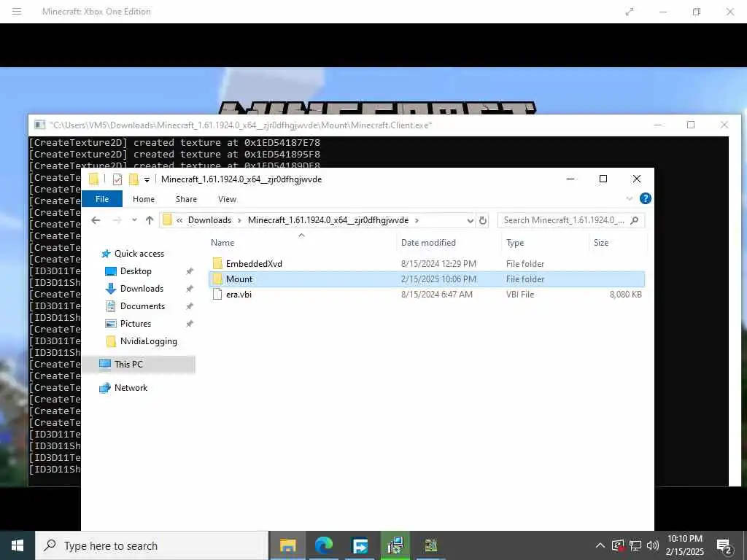Click the properties checkmark icon in Explorer title bar

coord(117,179)
